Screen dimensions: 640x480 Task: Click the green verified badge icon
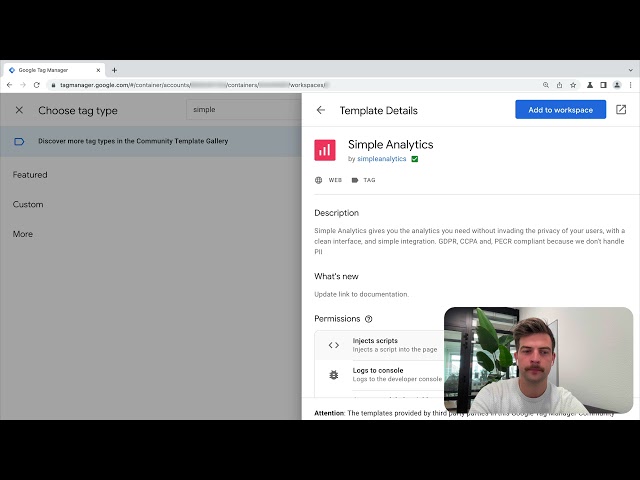click(415, 159)
